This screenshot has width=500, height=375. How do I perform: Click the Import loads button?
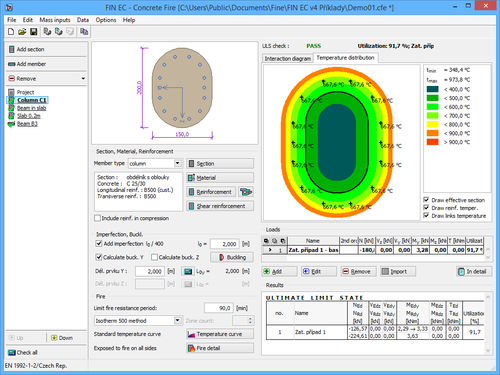(398, 271)
